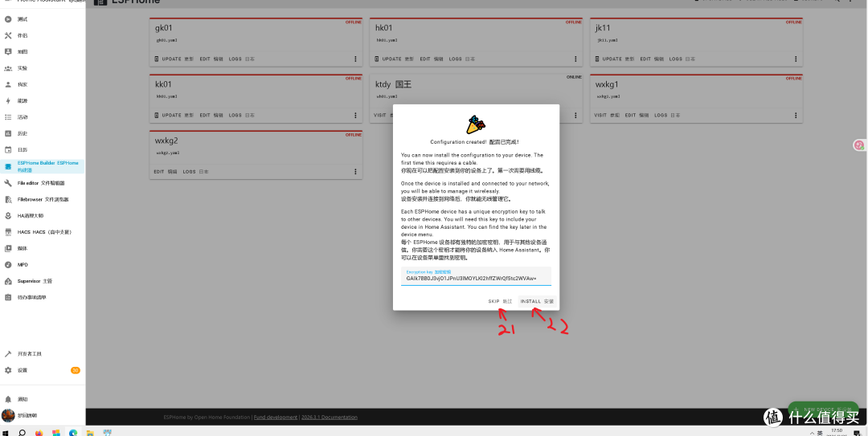Image resolution: width=868 pixels, height=436 pixels.
Task: Click EDIT on the gk01 card
Action: click(x=211, y=59)
